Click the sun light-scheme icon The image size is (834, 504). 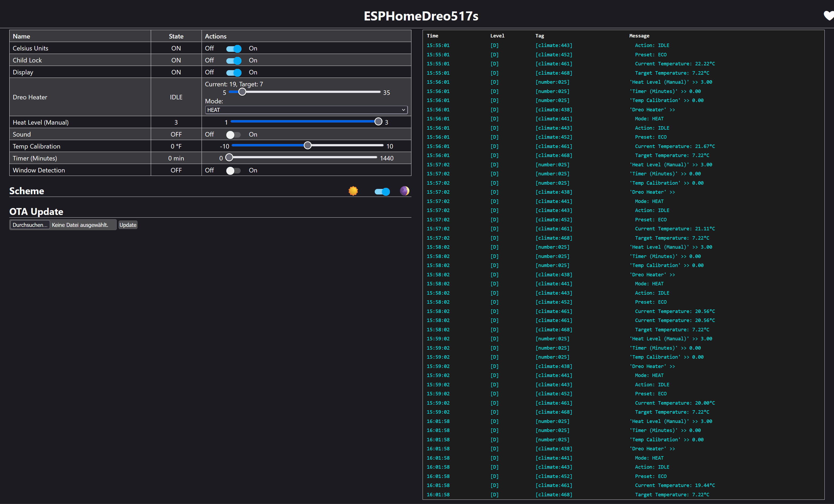[x=353, y=191]
